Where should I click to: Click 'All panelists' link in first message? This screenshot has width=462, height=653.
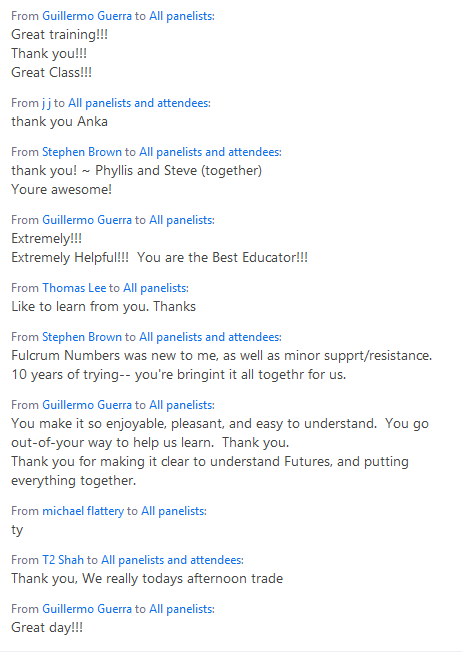pos(180,16)
